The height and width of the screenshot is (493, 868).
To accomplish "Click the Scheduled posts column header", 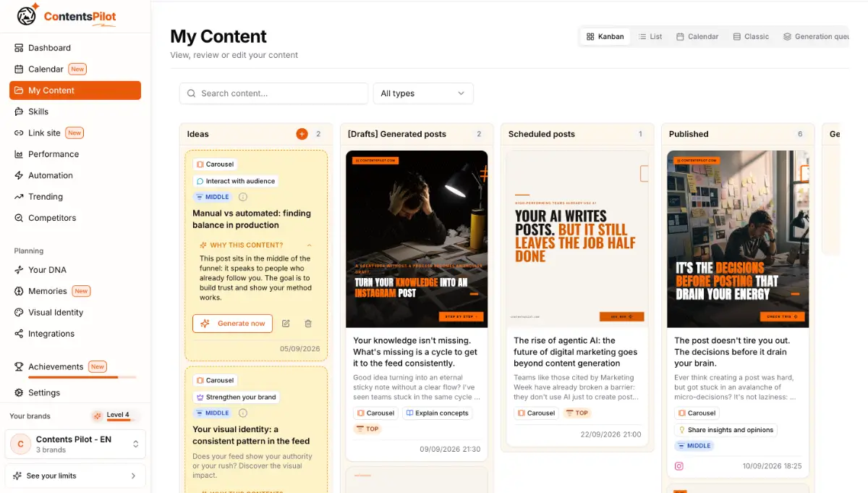I will [542, 134].
